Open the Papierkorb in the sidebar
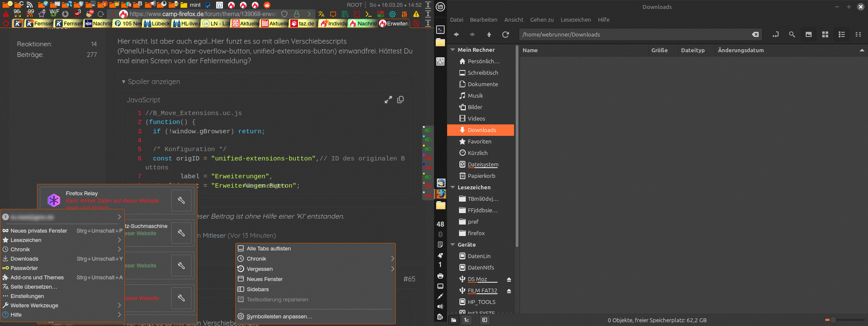This screenshot has width=868, height=326. [x=481, y=176]
